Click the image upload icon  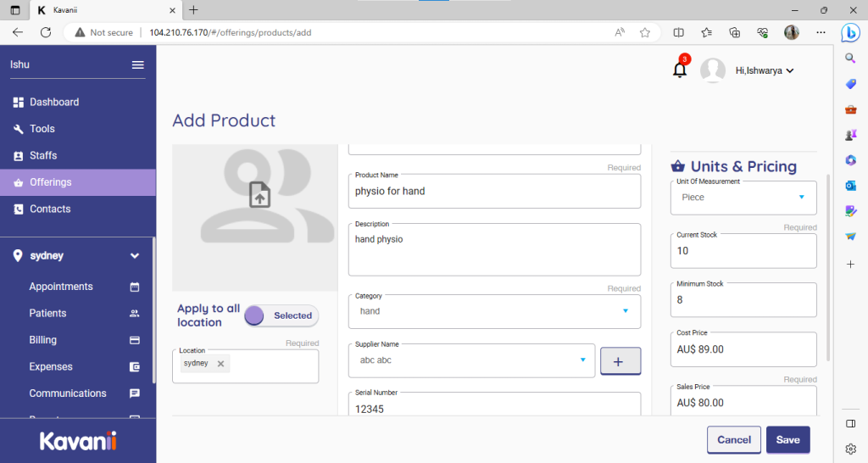click(259, 194)
